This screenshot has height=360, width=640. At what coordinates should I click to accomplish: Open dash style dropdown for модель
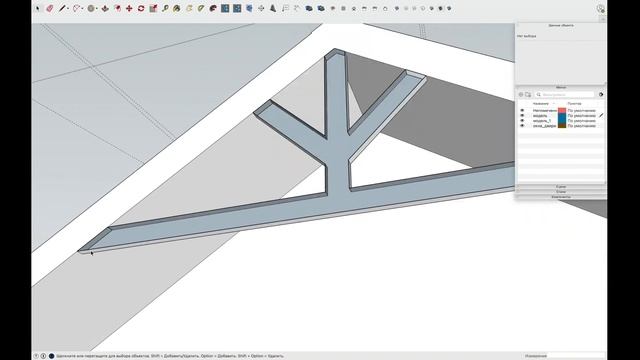click(x=582, y=116)
